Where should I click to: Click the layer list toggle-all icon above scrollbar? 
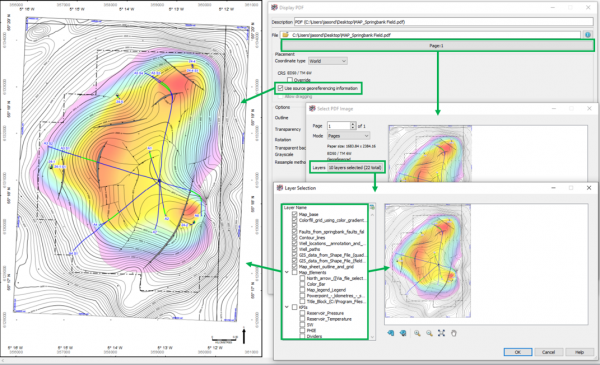pos(372,207)
